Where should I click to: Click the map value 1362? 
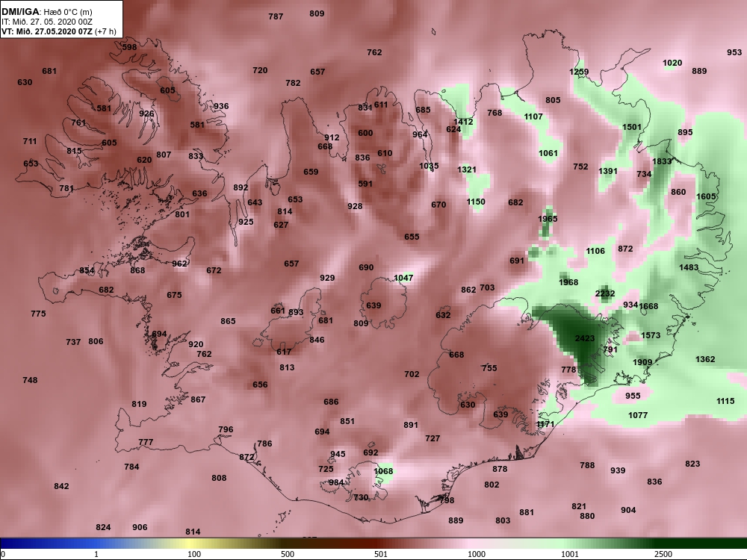(x=705, y=359)
